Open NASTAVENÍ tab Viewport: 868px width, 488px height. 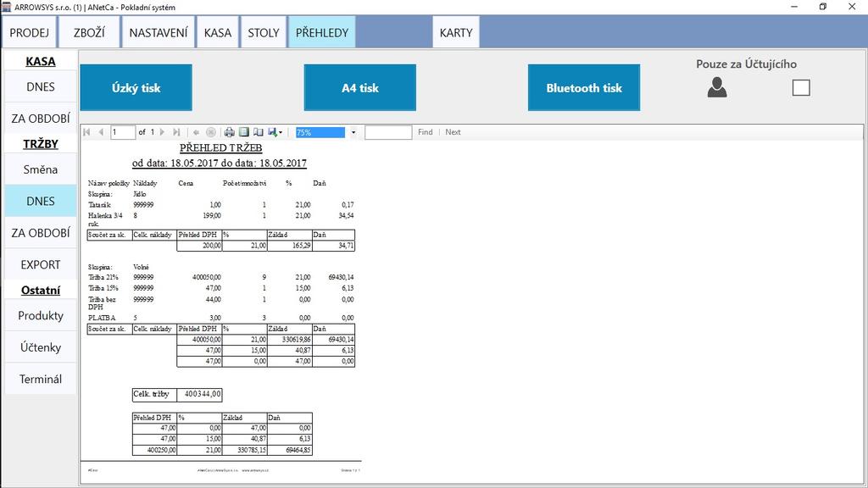click(159, 33)
